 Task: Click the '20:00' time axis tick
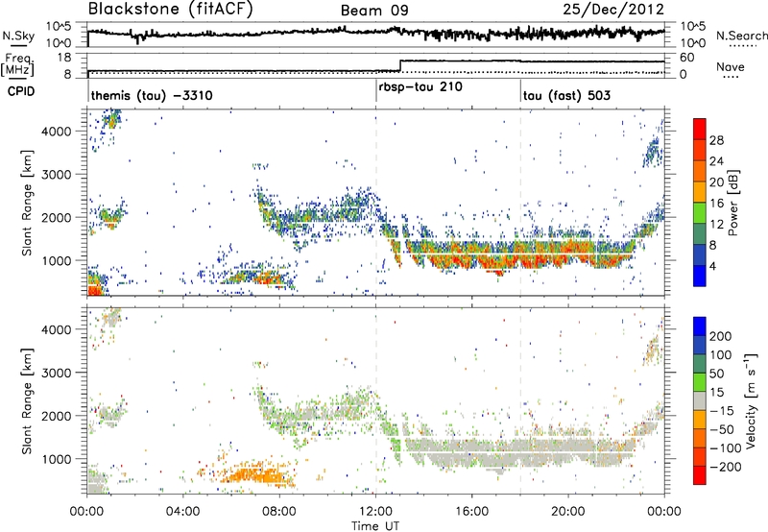pos(568,512)
